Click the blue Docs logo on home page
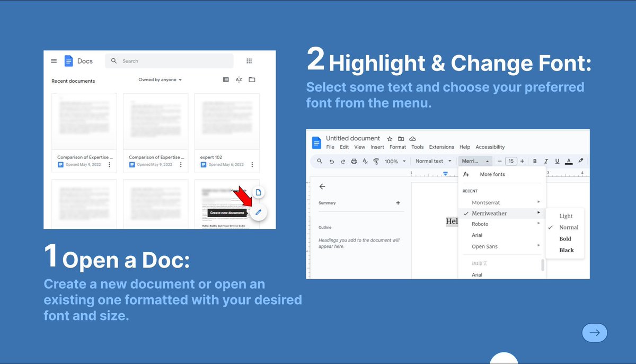 tap(68, 61)
